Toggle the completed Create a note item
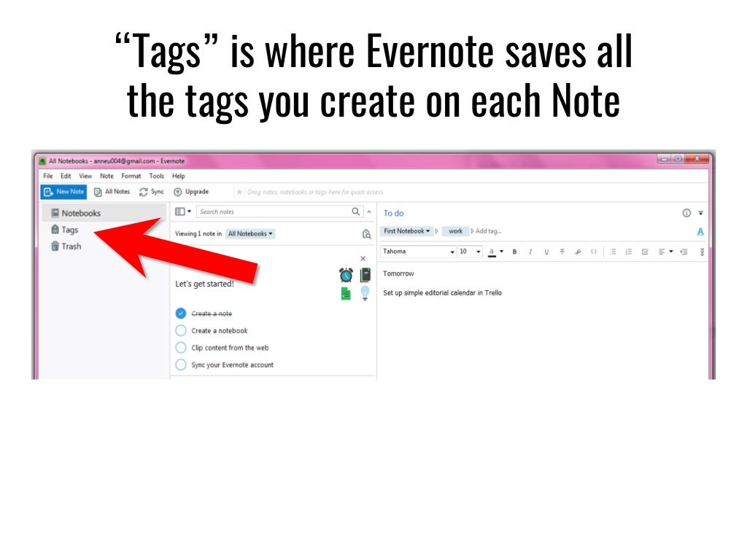This screenshot has height=560, width=747. pyautogui.click(x=181, y=314)
